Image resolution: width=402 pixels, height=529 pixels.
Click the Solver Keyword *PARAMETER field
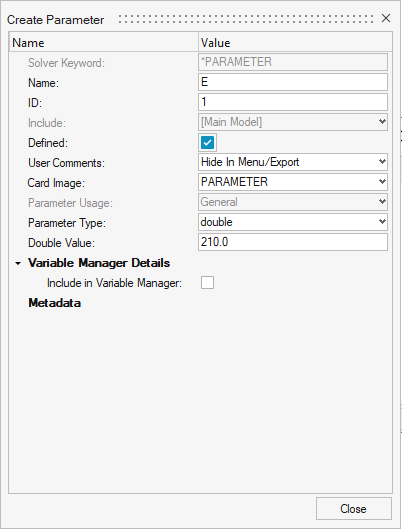[293, 62]
